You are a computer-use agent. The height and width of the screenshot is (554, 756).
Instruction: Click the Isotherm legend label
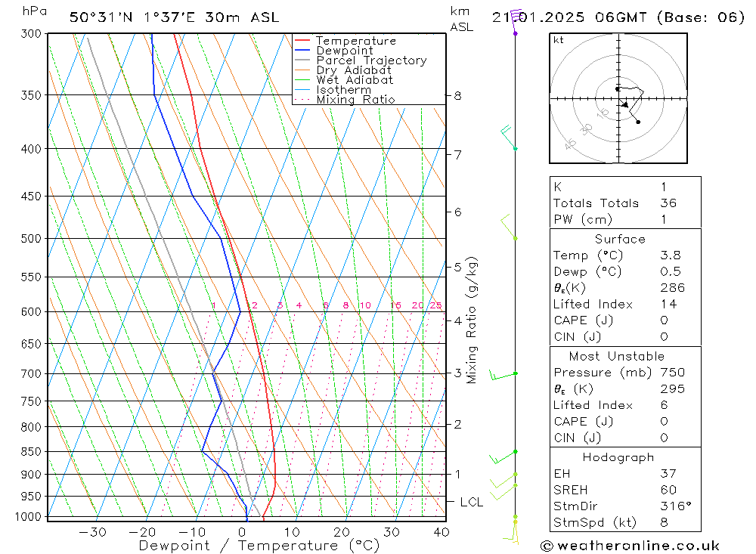click(344, 90)
